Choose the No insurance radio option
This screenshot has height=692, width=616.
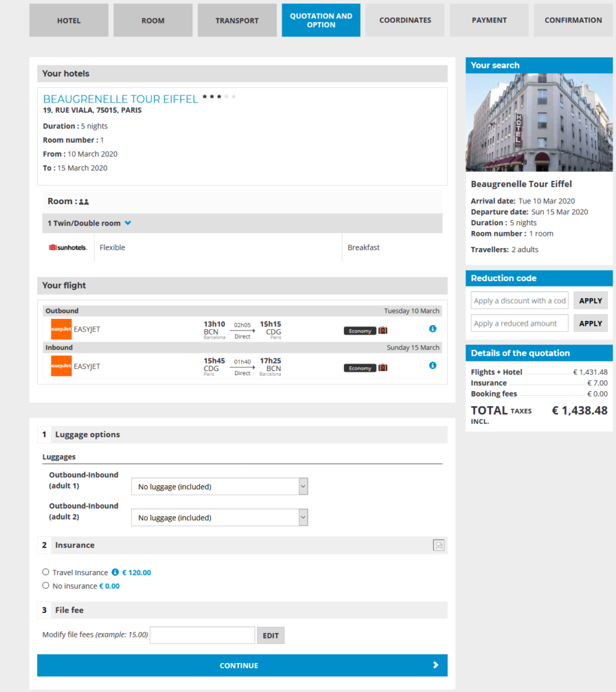pos(46,586)
